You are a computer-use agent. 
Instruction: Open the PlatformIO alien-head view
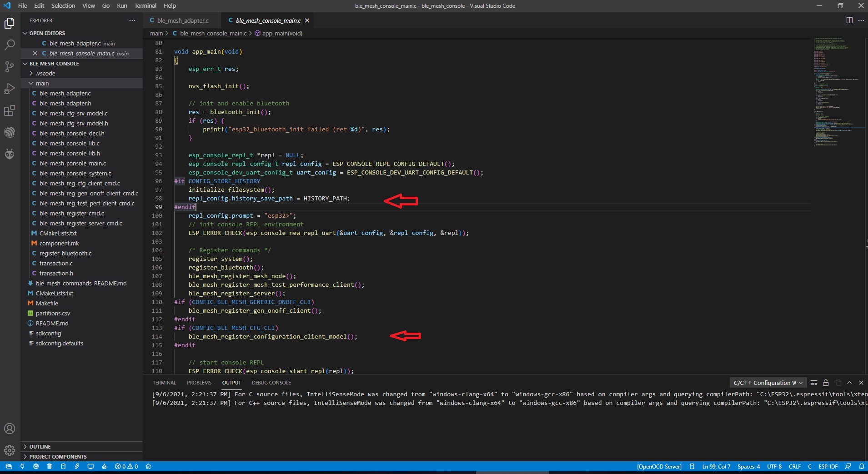[x=10, y=154]
